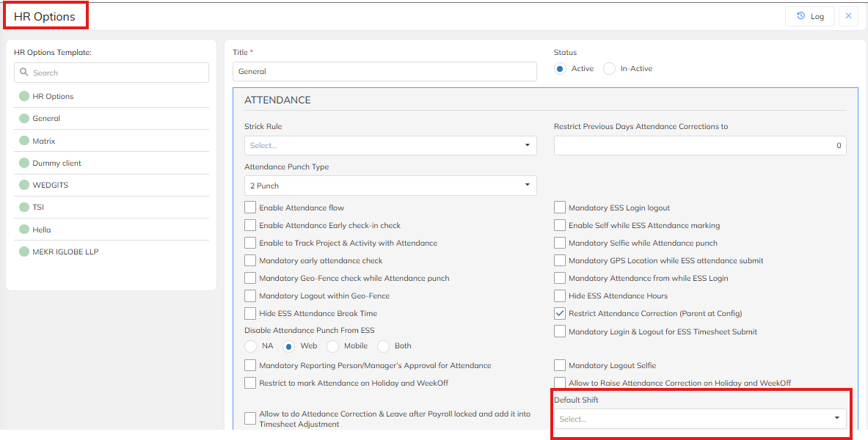The width and height of the screenshot is (868, 440).
Task: Set Status to Active
Action: tap(561, 69)
